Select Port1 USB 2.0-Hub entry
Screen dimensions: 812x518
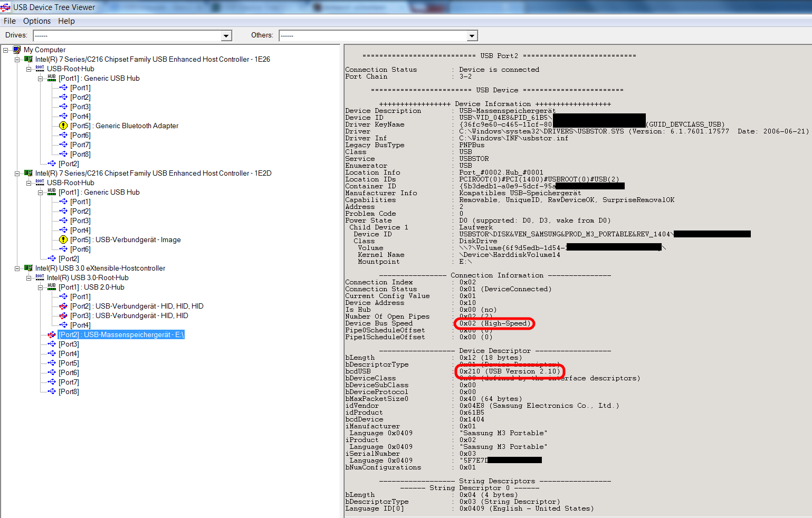pyautogui.click(x=91, y=287)
